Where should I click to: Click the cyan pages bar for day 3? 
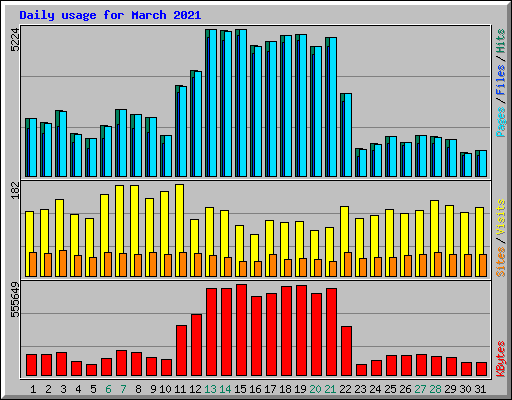[63, 144]
